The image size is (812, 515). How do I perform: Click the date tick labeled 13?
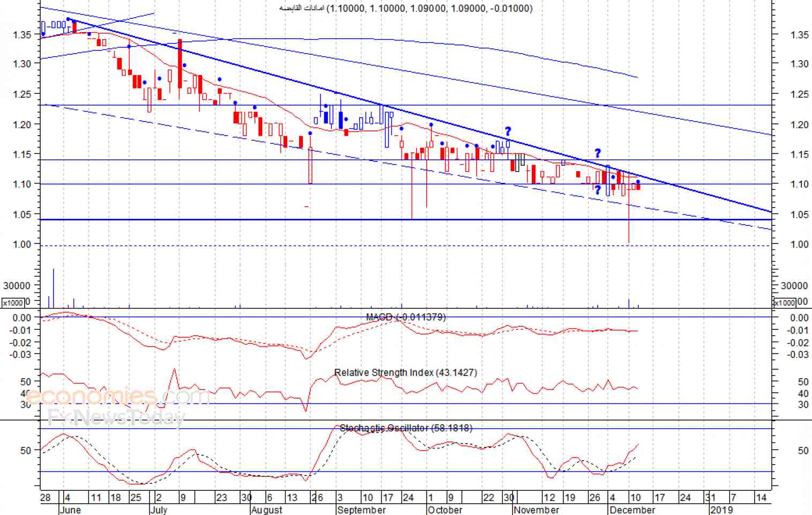click(292, 497)
